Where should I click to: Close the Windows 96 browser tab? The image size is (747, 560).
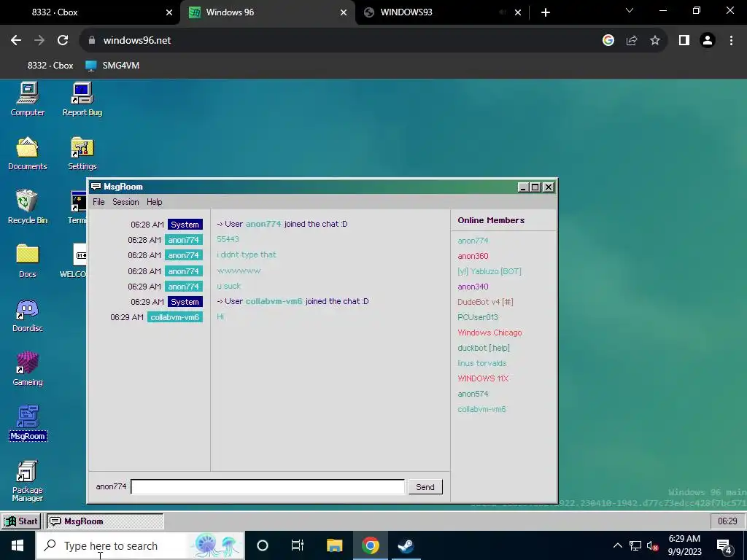pos(344,12)
